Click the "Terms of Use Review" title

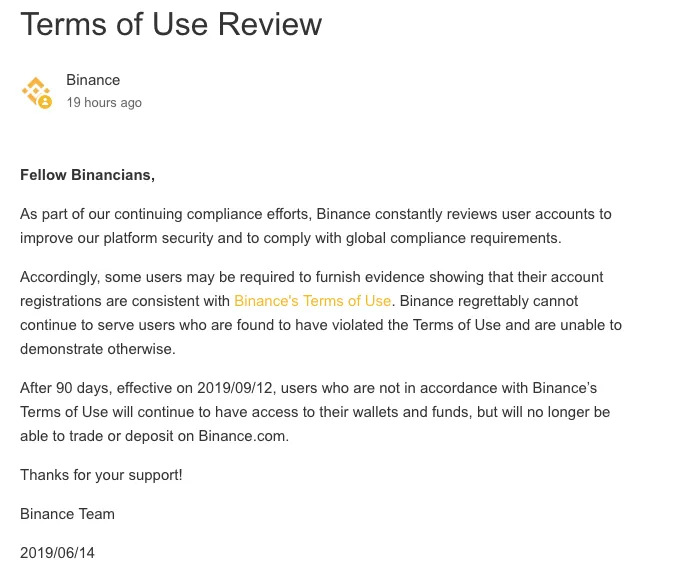point(171,25)
